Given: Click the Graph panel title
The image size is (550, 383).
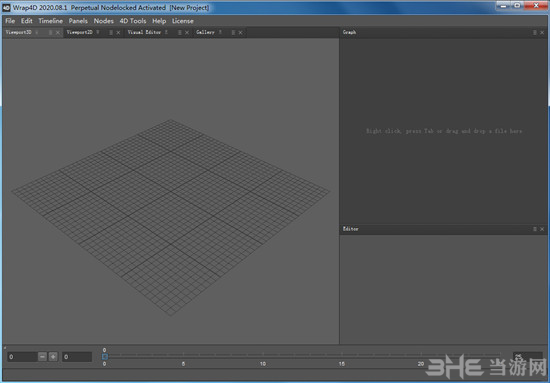Looking at the screenshot, I should pos(349,32).
